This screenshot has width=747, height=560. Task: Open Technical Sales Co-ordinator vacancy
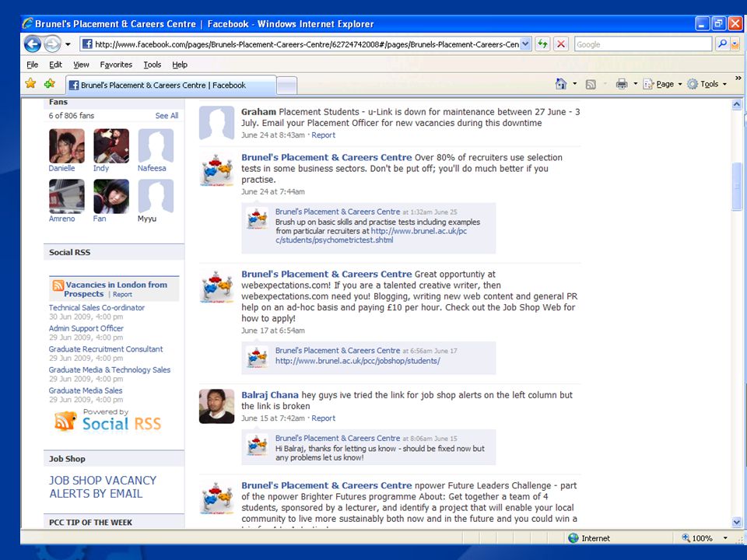96,308
